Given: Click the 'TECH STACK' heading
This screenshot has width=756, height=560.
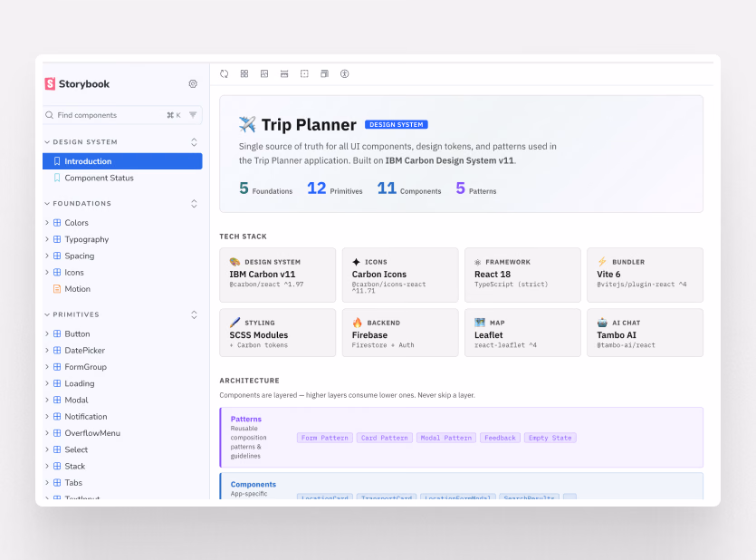Looking at the screenshot, I should (x=243, y=237).
